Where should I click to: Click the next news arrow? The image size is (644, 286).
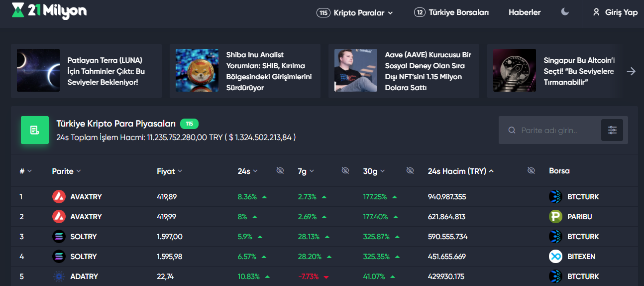pyautogui.click(x=631, y=71)
